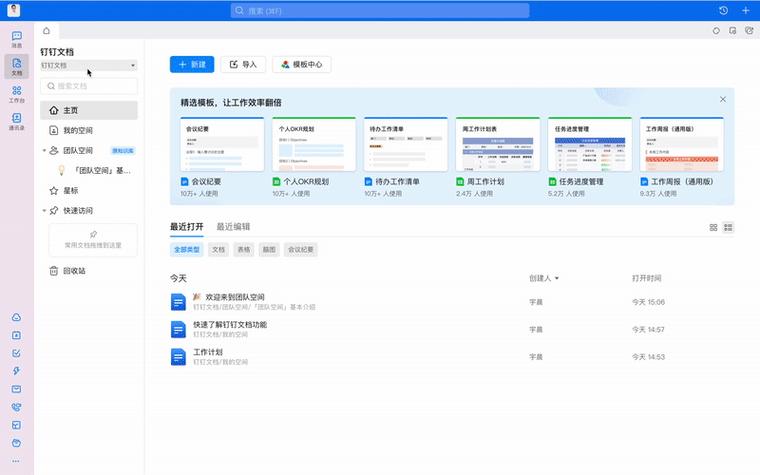
Task: Open the three-dot more menu in sidebar
Action: click(16, 461)
